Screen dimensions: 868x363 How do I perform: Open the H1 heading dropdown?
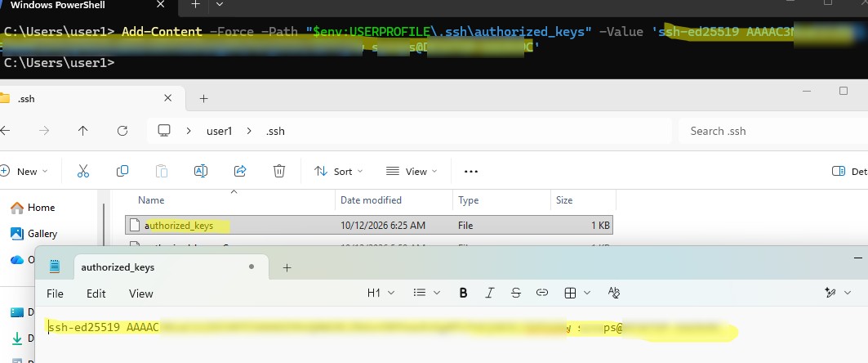[381, 294]
